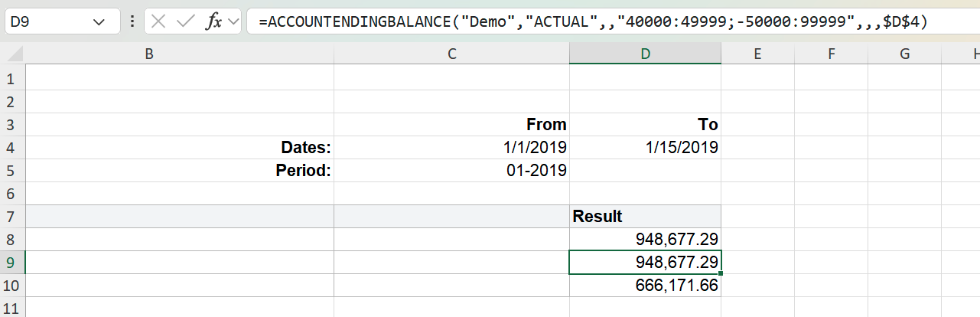Select cell containing 1/1/2019
The height and width of the screenshot is (317, 980).
451,147
